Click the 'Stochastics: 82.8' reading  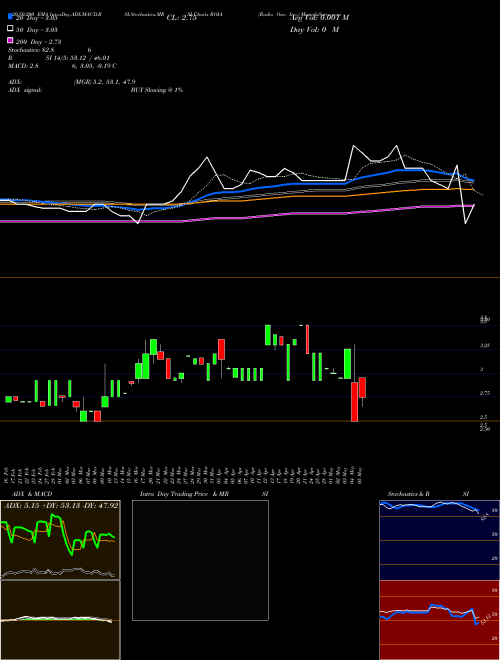(31, 50)
